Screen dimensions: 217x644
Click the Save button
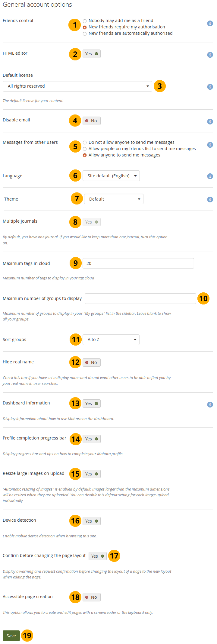(11, 636)
